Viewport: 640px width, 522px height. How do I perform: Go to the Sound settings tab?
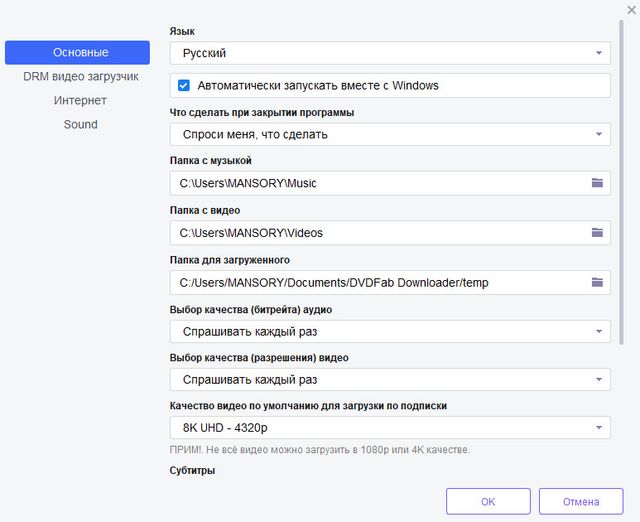[x=80, y=124]
